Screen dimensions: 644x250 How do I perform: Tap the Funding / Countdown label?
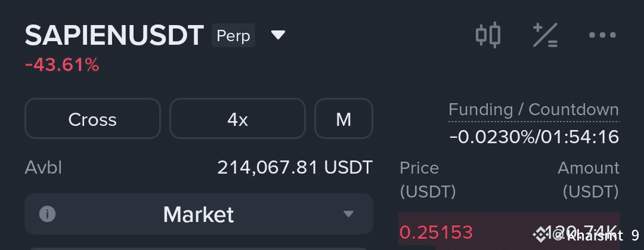click(534, 110)
